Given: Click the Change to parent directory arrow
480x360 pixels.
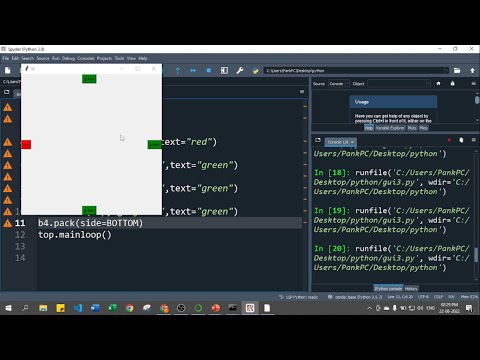Looking at the screenshot, I should [472, 70].
